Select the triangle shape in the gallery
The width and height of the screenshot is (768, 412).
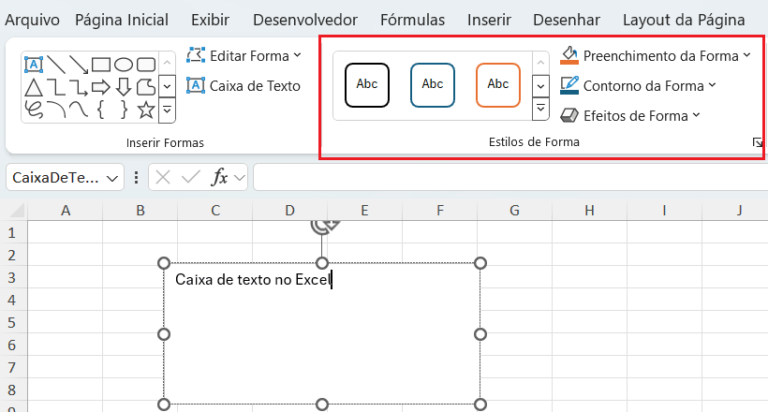33,87
